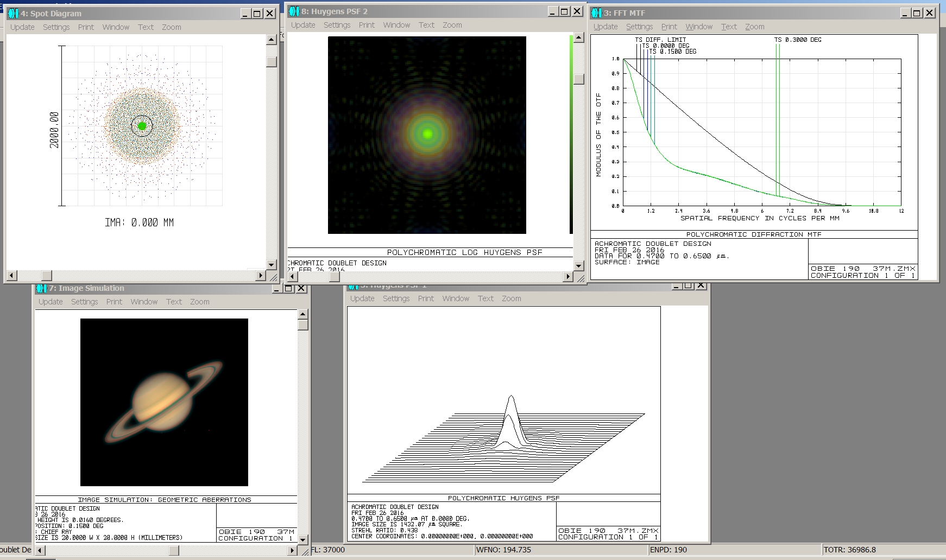Select Settings in FFT MTF window

pos(640,27)
